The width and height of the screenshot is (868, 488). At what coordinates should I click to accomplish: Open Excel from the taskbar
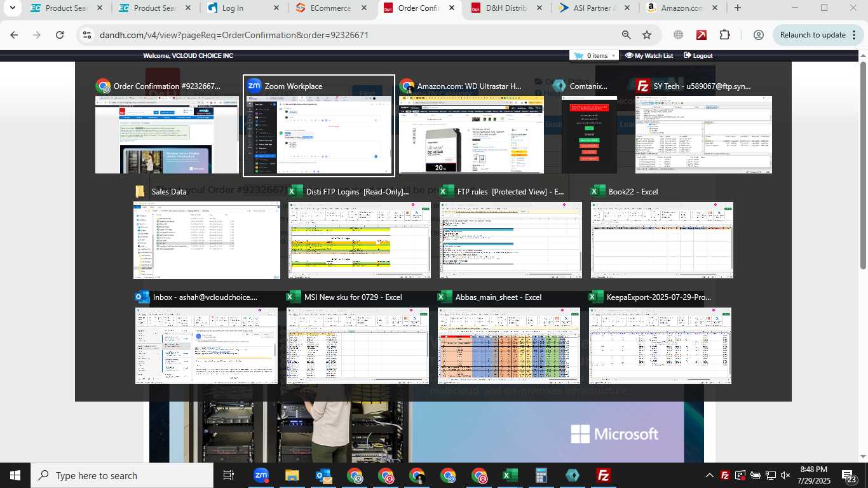pyautogui.click(x=510, y=475)
